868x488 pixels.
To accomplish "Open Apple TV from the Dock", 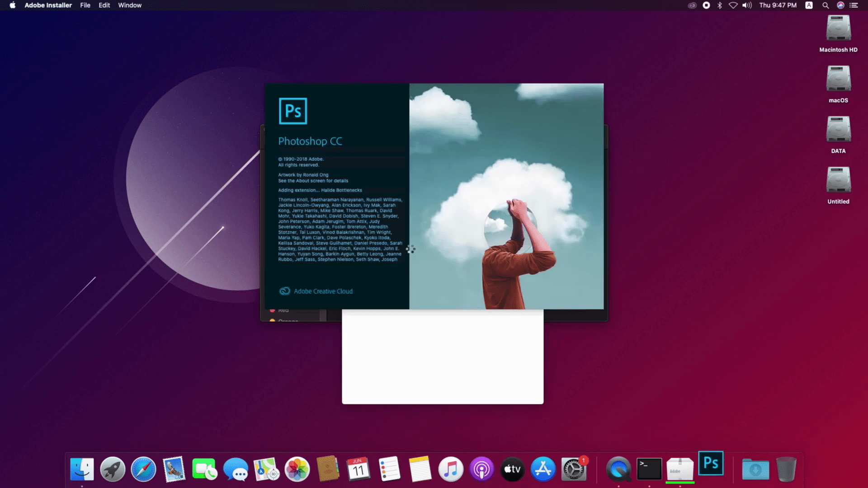I will [x=512, y=469].
